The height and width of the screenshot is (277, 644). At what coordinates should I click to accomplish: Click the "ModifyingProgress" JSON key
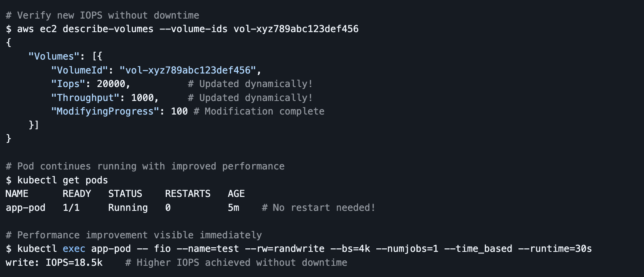(x=105, y=111)
